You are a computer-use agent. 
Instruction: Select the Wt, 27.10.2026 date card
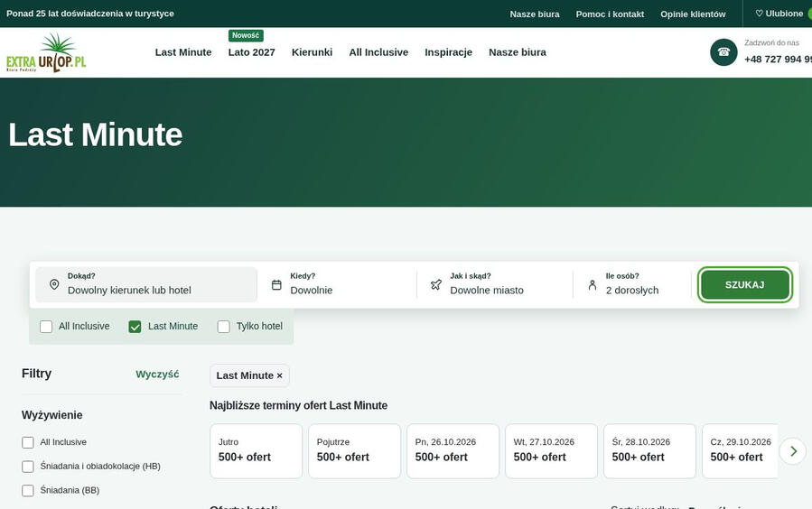[551, 451]
